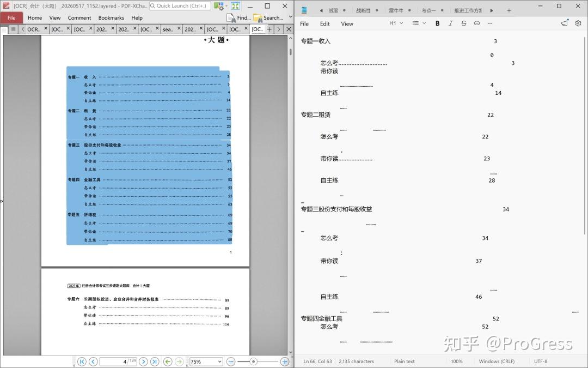Image resolution: width=588 pixels, height=368 pixels.
Task: Open the Bookmarks tab in PDF-XChange
Action: pyautogui.click(x=111, y=17)
